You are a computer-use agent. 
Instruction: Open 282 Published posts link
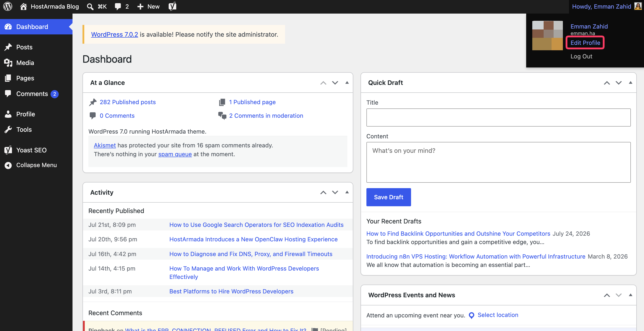pyautogui.click(x=128, y=102)
